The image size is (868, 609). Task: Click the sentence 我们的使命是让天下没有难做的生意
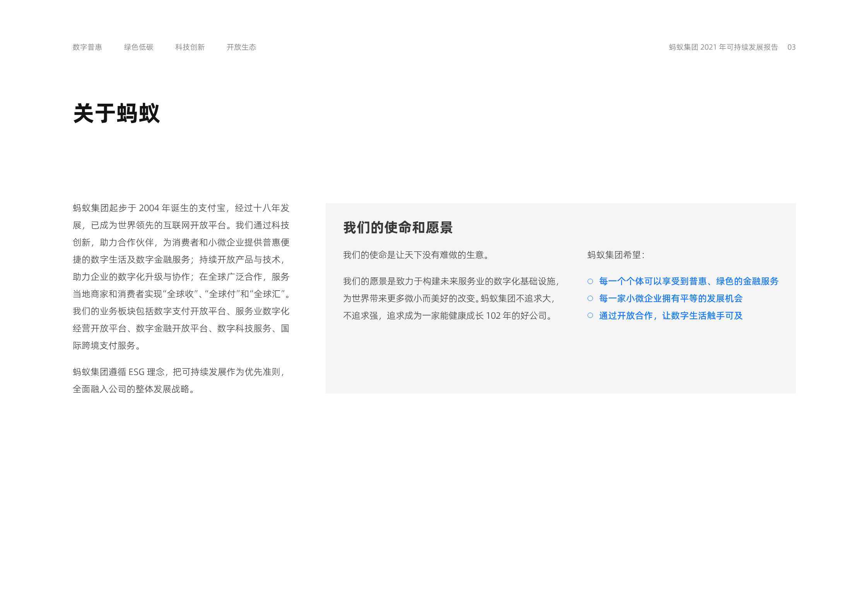pyautogui.click(x=416, y=255)
